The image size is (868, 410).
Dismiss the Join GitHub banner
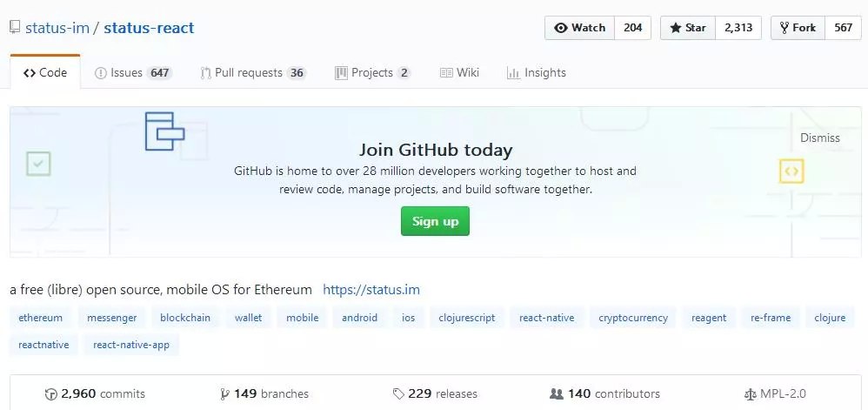[820, 138]
